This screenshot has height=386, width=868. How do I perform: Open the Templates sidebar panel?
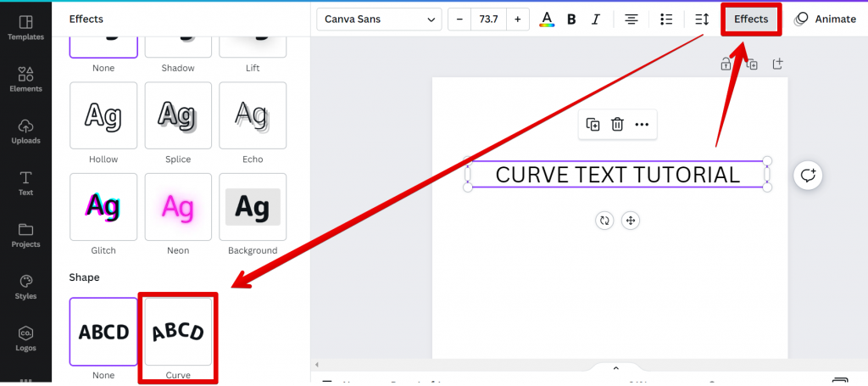tap(25, 27)
